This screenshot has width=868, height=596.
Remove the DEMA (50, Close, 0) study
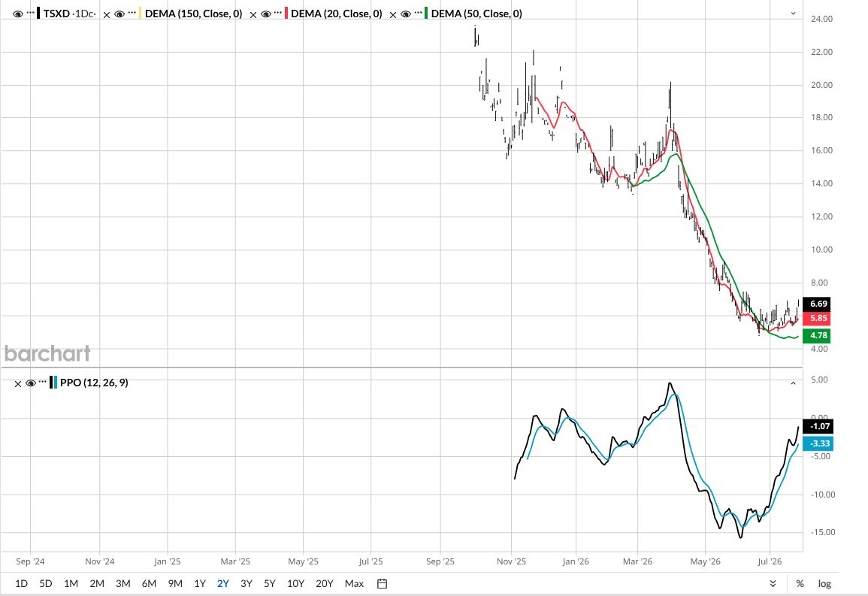tap(393, 15)
